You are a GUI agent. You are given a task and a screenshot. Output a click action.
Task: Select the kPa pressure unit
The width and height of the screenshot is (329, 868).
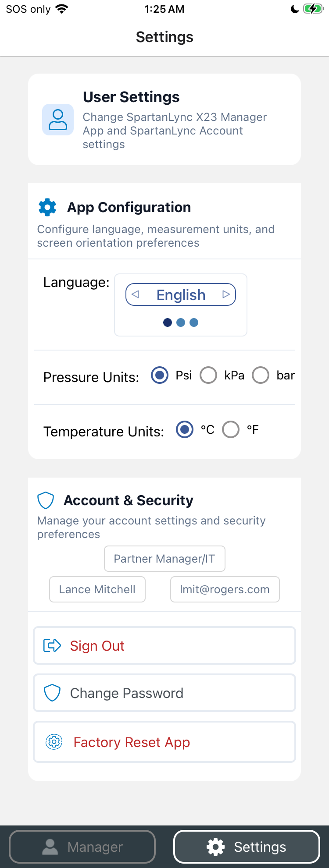click(x=208, y=376)
